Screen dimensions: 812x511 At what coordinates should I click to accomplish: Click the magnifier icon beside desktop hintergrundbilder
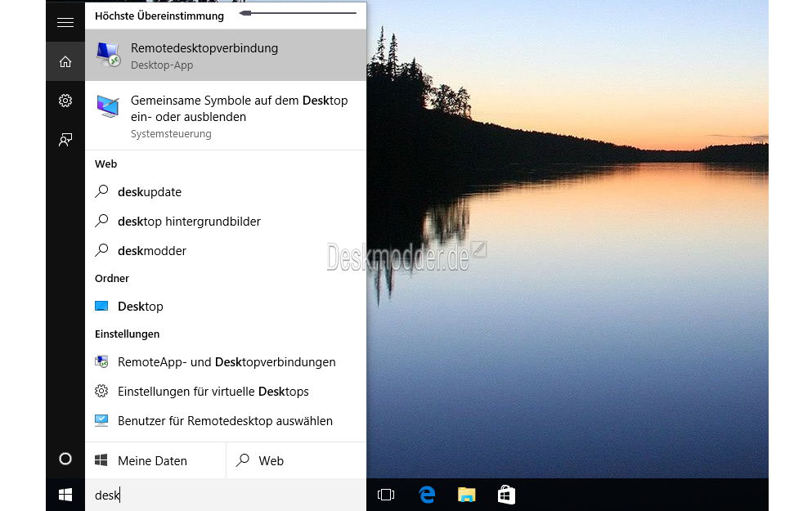pyautogui.click(x=102, y=221)
